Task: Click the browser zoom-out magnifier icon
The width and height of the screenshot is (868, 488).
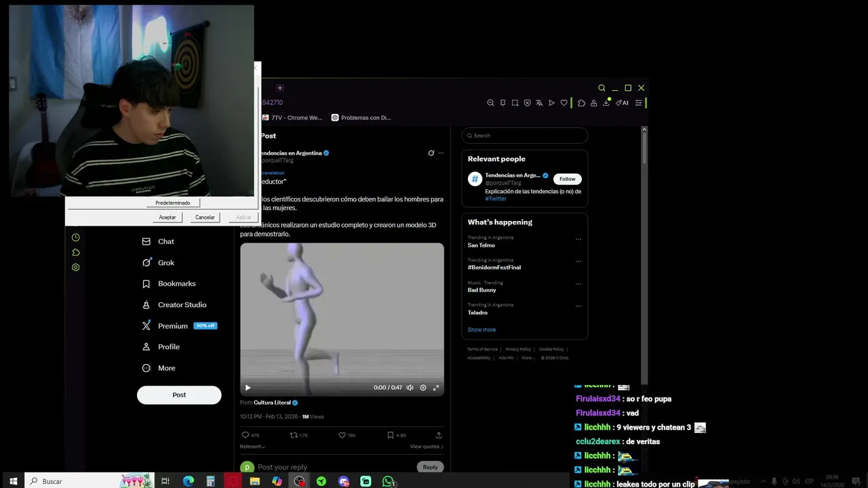Action: pyautogui.click(x=490, y=103)
